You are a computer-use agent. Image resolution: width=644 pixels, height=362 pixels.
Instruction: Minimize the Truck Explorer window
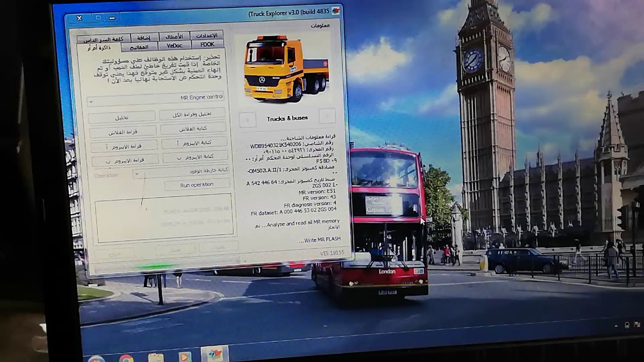112,18
